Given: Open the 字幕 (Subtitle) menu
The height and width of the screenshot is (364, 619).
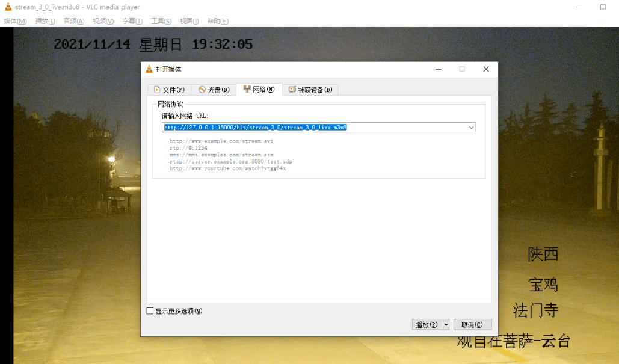Looking at the screenshot, I should (132, 21).
